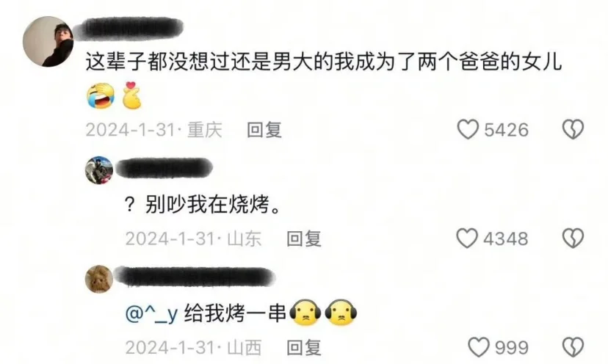This screenshot has height=364, width=608.
Task: Tap 回复 under the Shanxi reply
Action: click(x=304, y=347)
